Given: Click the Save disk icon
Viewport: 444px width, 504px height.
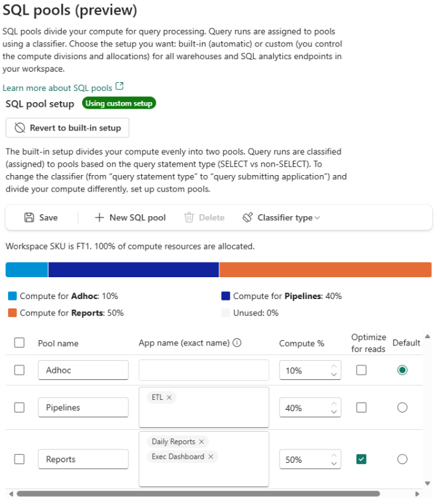Looking at the screenshot, I should point(29,218).
